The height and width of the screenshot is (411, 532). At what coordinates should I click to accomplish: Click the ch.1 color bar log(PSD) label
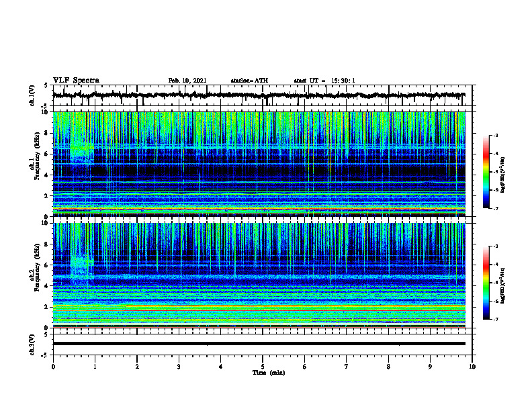[503, 175]
